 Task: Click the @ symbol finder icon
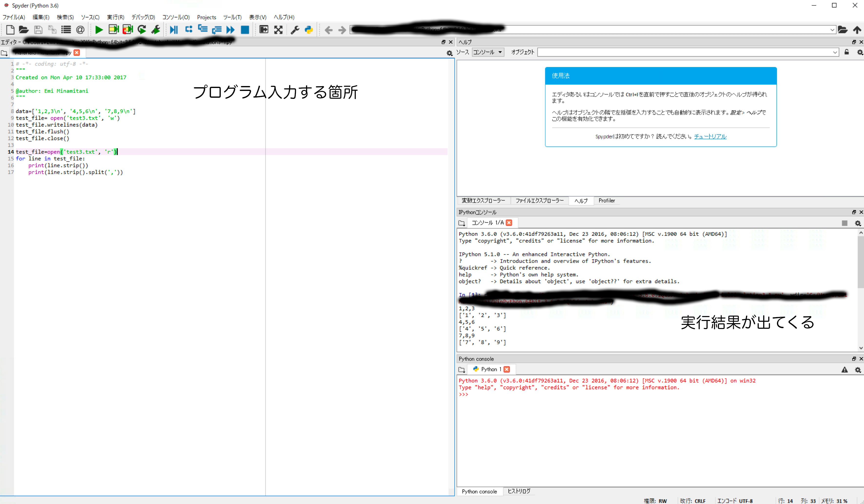click(x=80, y=30)
